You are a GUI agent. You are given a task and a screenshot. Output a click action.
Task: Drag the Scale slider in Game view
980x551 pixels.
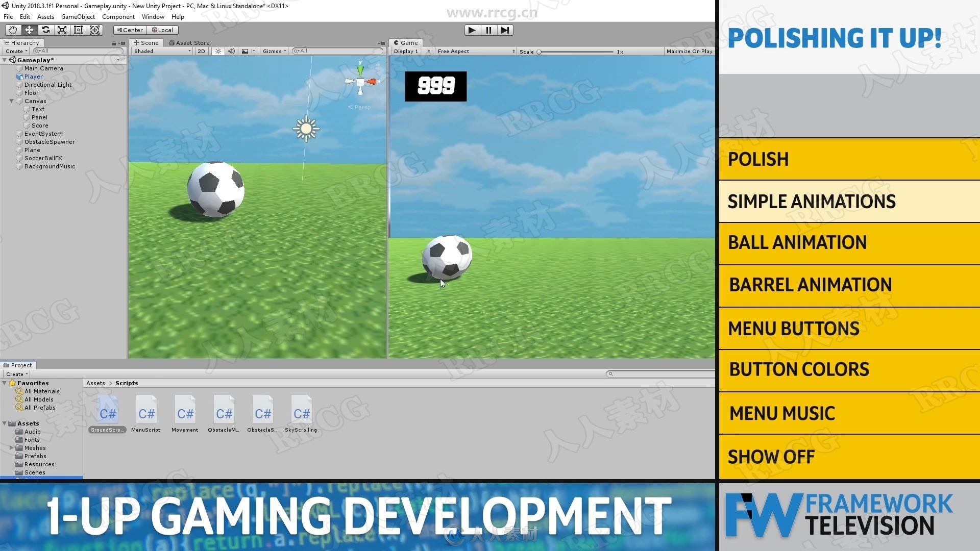(542, 52)
